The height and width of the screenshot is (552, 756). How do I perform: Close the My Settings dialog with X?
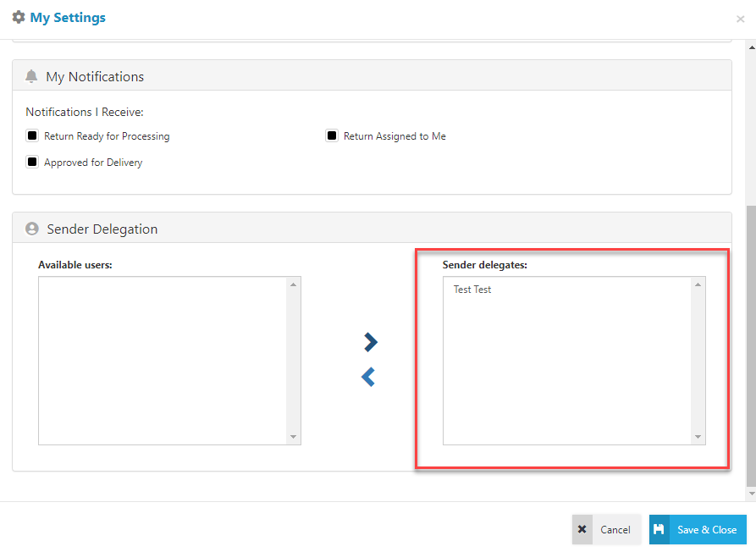pyautogui.click(x=740, y=19)
